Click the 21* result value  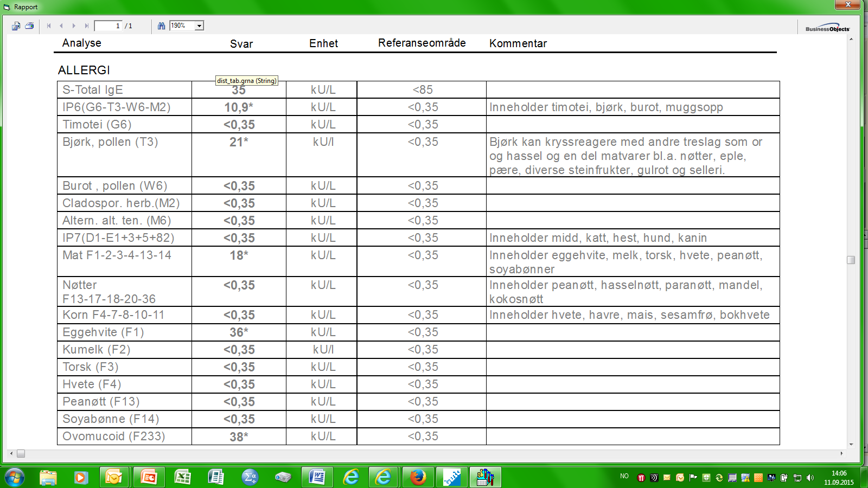(239, 142)
